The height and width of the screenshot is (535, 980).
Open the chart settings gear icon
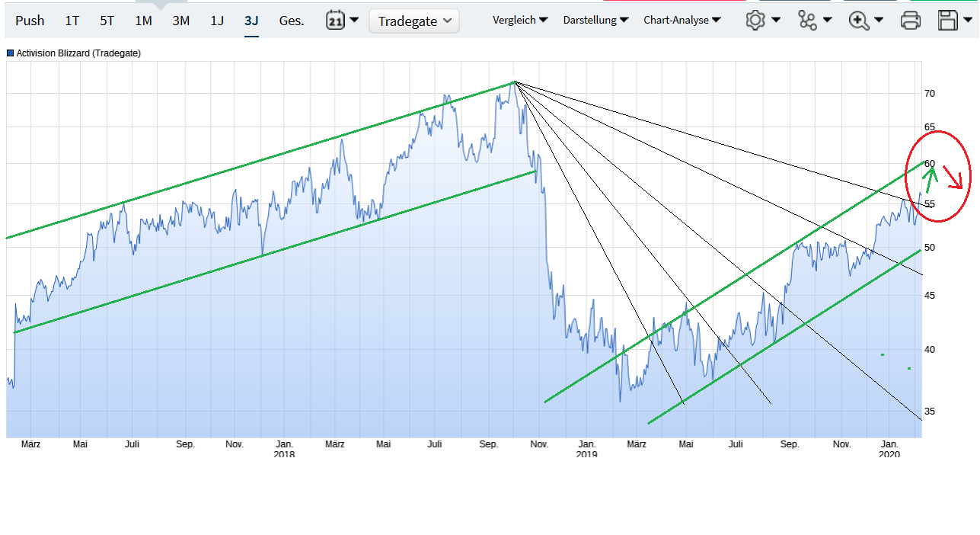pos(754,21)
